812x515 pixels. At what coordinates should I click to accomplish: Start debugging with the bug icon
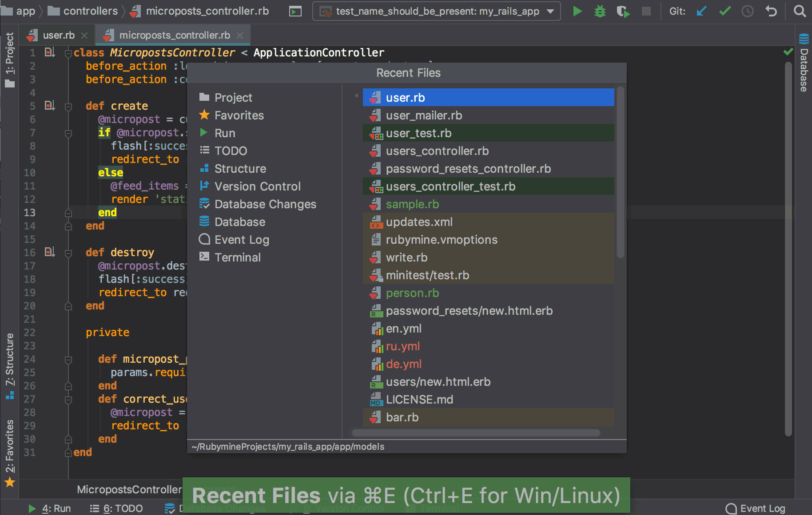point(600,11)
